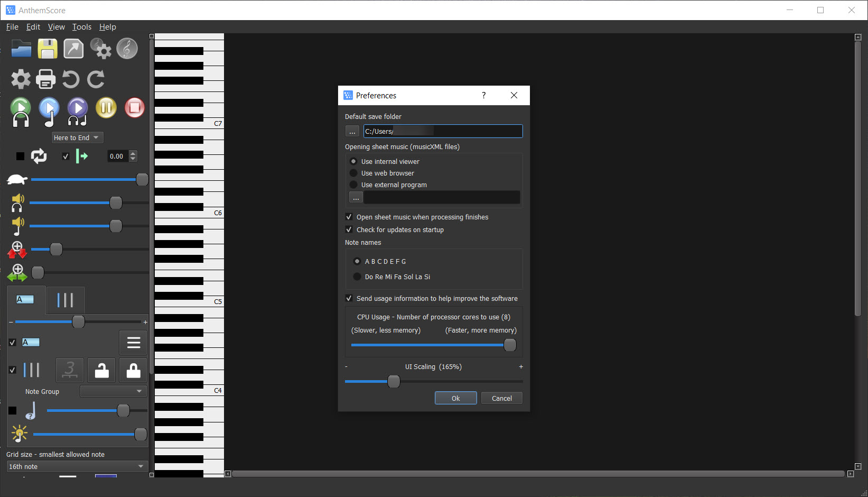Click the green follow-playback arrow icon
Viewport: 868px width, 497px height.
(82, 156)
